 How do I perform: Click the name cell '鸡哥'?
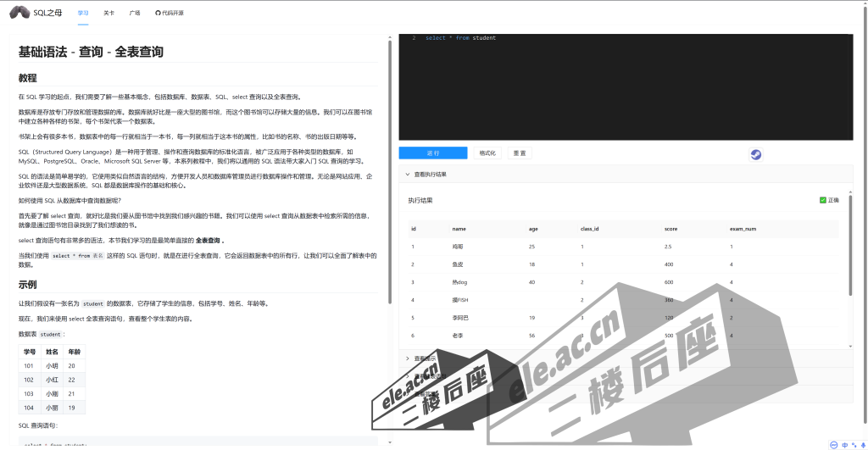point(458,247)
